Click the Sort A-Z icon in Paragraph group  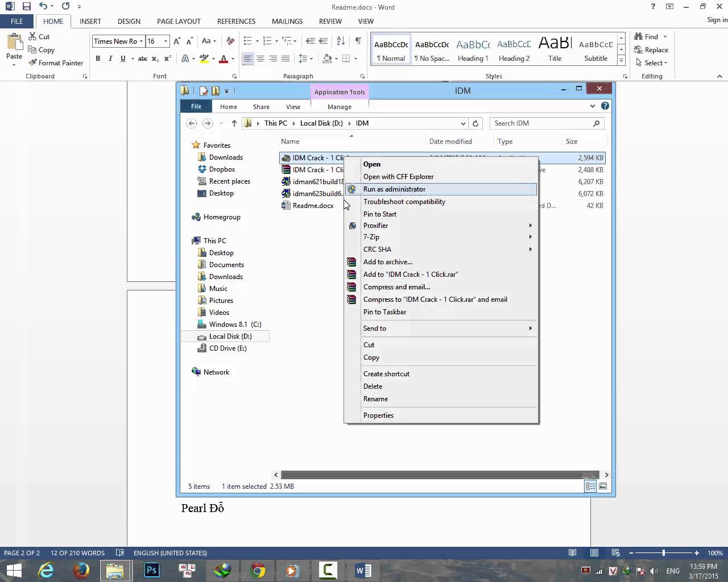coord(341,41)
